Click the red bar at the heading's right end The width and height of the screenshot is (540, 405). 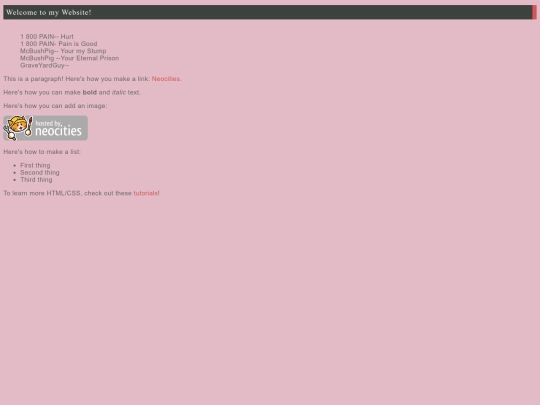(534, 12)
